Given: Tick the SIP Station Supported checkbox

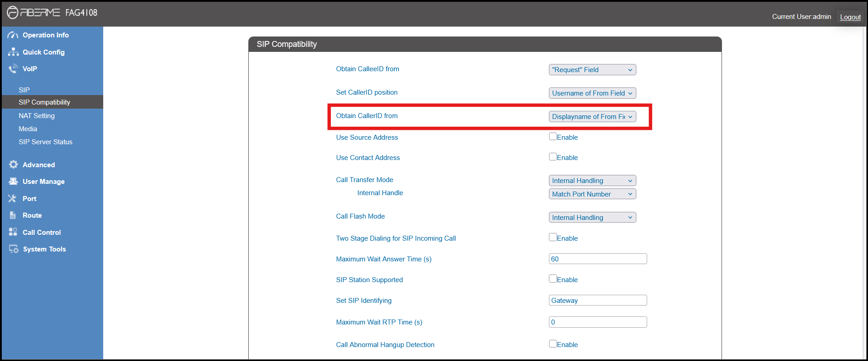Looking at the screenshot, I should tap(553, 279).
